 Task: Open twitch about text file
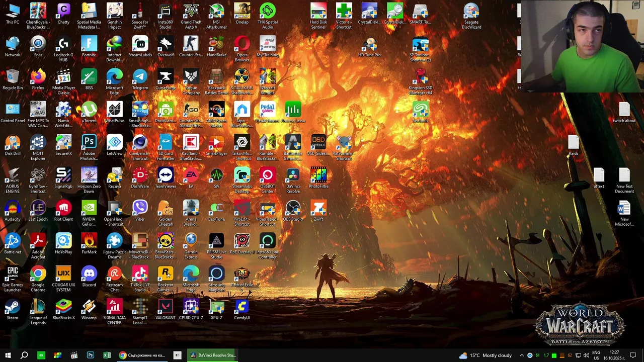pyautogui.click(x=624, y=113)
